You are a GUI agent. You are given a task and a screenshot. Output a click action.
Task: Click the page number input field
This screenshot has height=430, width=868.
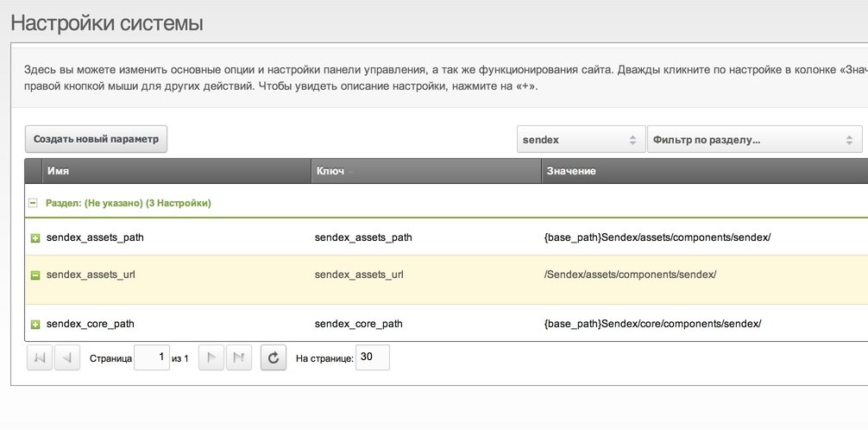tap(151, 357)
